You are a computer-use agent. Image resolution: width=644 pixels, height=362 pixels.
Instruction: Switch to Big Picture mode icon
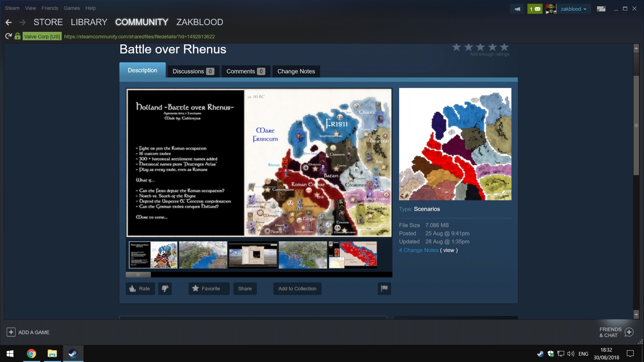coord(601,9)
